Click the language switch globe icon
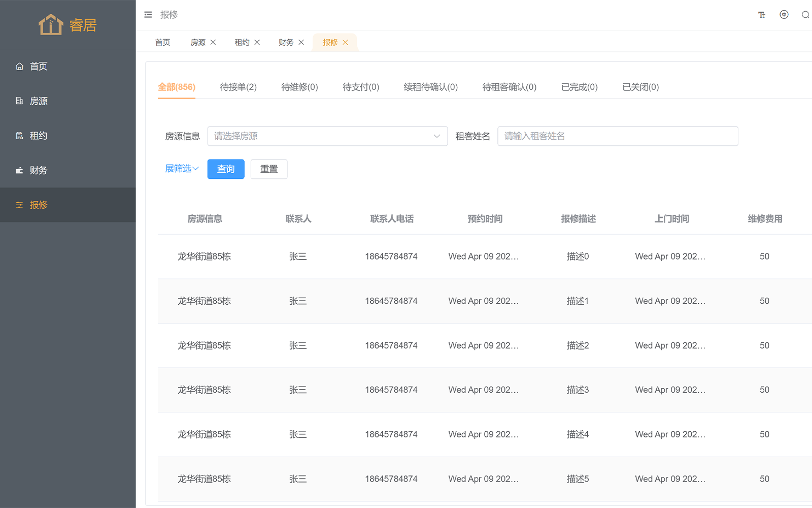 click(x=784, y=15)
